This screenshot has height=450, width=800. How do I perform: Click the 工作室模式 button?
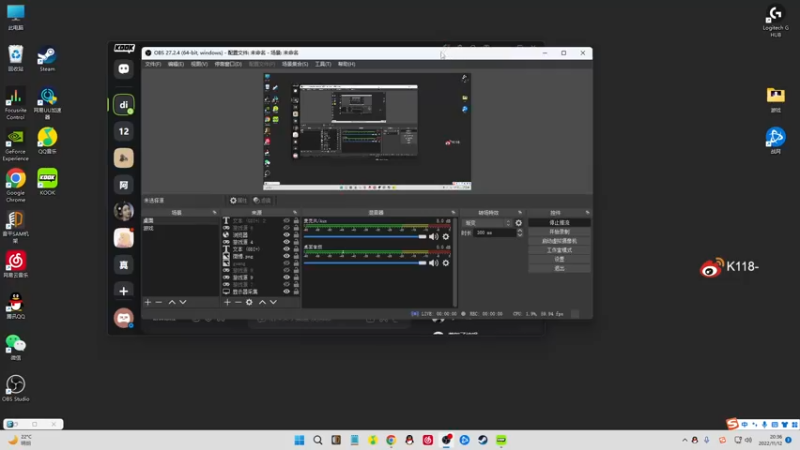pos(559,251)
